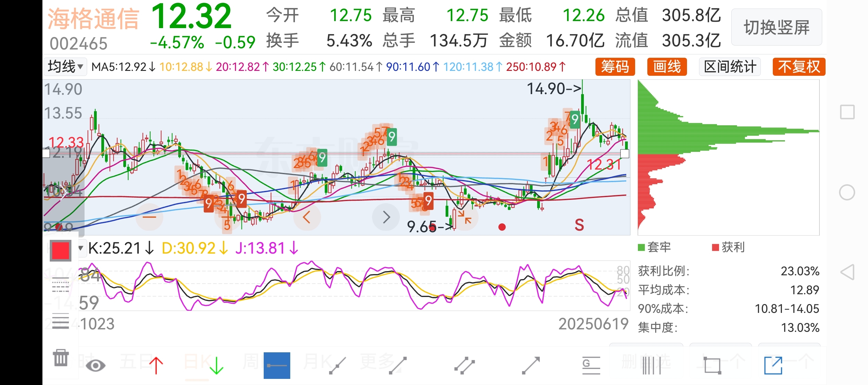Pick the parallel channel lines tool
This screenshot has height=385, width=868.
coord(464,365)
